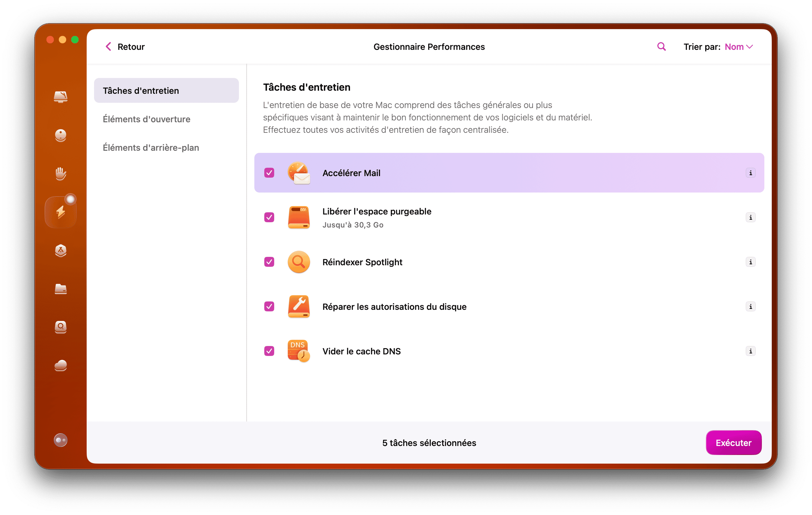Open the Applications shield icon in sidebar
Image resolution: width=812 pixels, height=515 pixels.
tap(61, 251)
